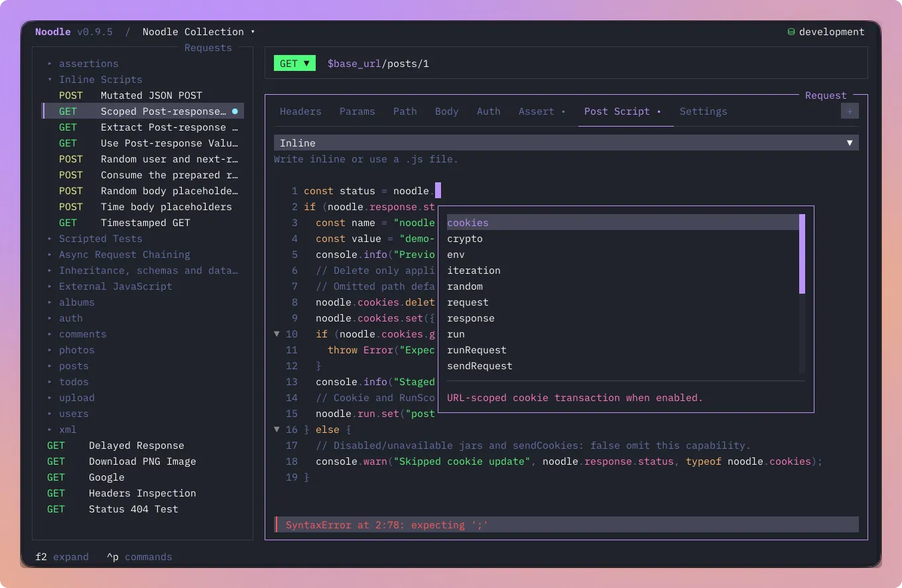
Task: Choose sendRequest from the autocomplete list
Action: tap(623, 366)
